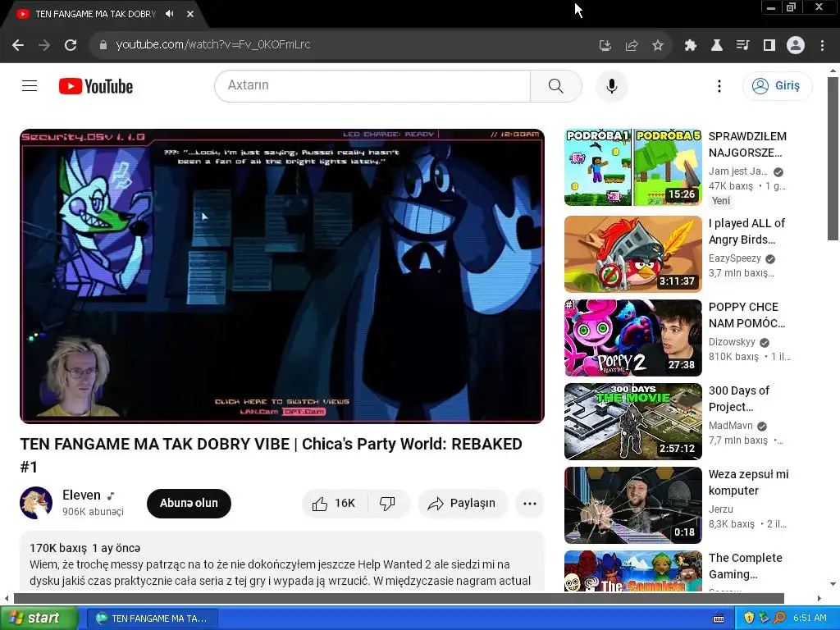Screen dimensions: 840x630
Task: Dislike the video with thumbs down
Action: [x=387, y=503]
